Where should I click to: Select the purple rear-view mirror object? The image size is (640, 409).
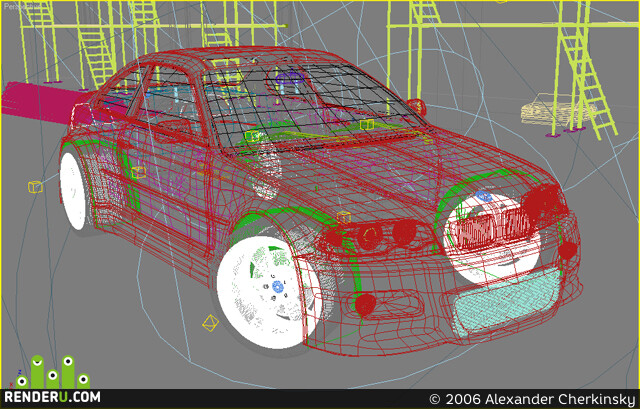[x=290, y=78]
